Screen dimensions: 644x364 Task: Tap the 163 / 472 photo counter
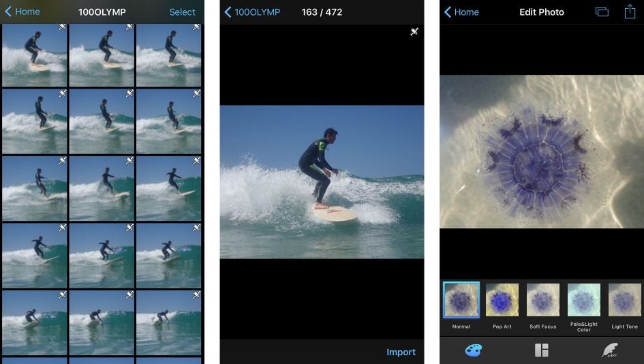click(322, 12)
